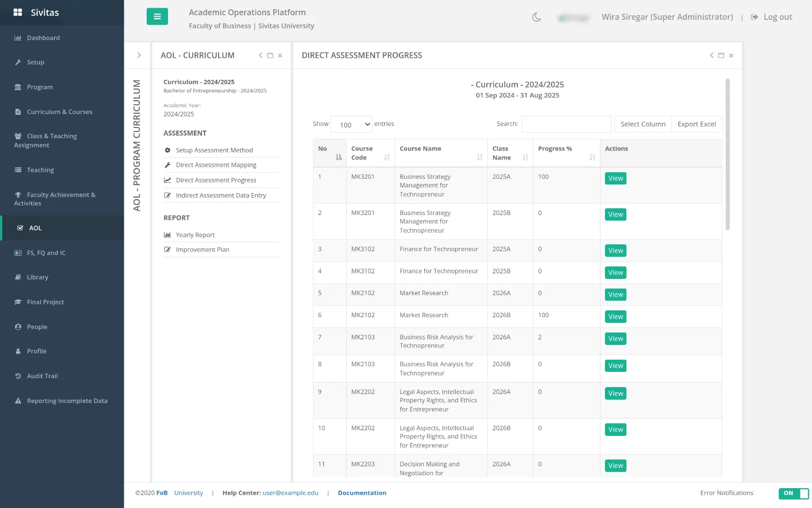The width and height of the screenshot is (812, 508).
Task: Maximize the Direct Assessment Progress panel
Action: tap(721, 55)
